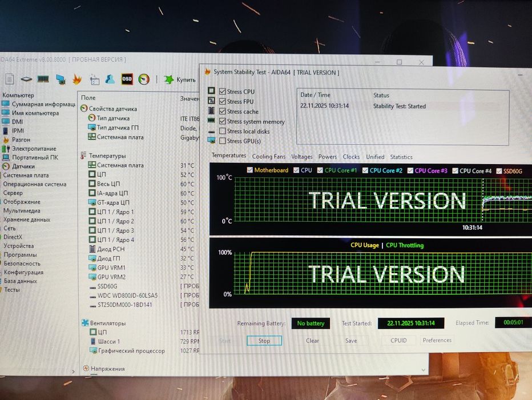Select Разгон in the left tree

21,139
